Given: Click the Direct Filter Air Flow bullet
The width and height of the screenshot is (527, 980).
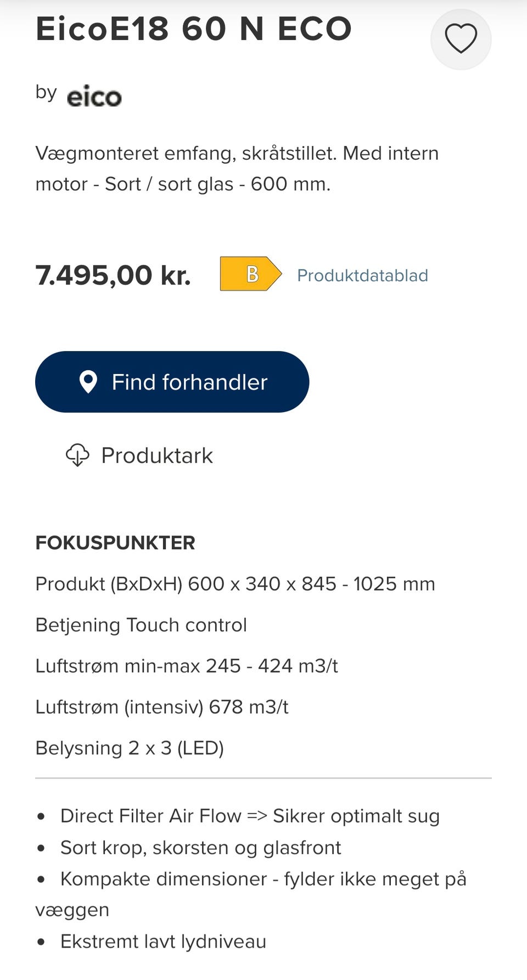Looking at the screenshot, I should [250, 816].
